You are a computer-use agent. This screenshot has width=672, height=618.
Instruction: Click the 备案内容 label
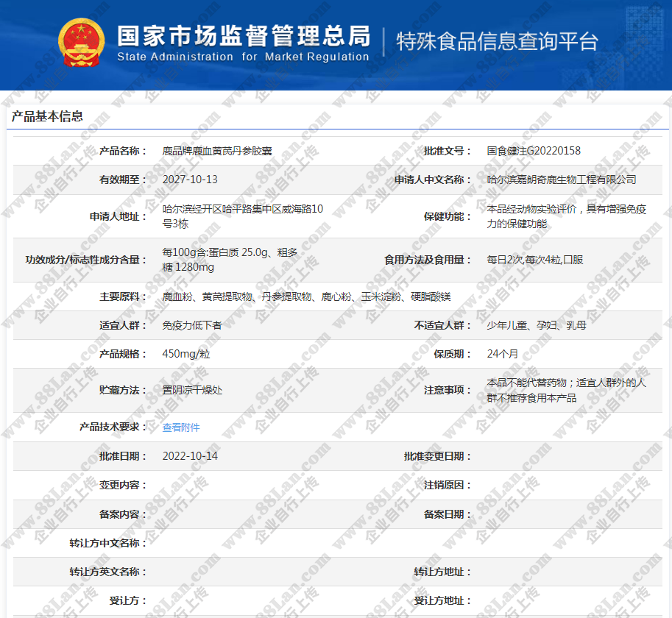[123, 514]
